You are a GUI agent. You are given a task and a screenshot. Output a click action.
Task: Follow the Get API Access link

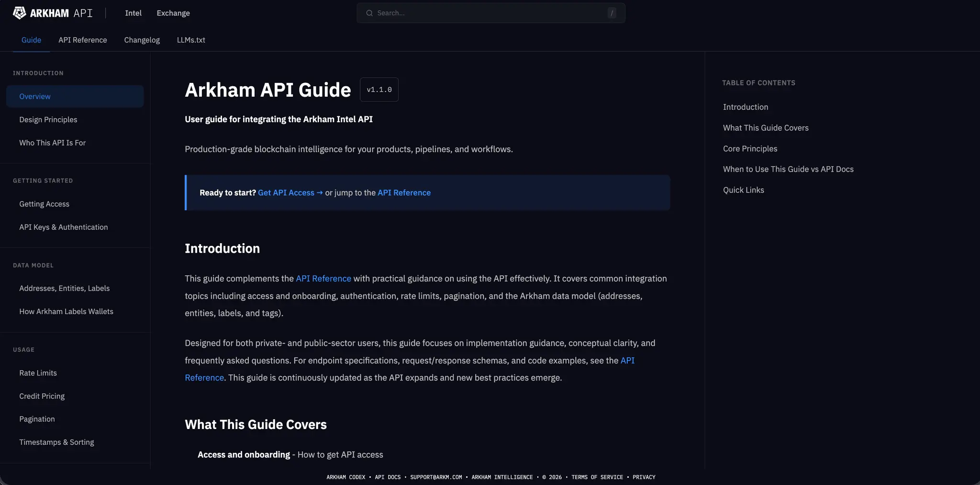point(290,192)
